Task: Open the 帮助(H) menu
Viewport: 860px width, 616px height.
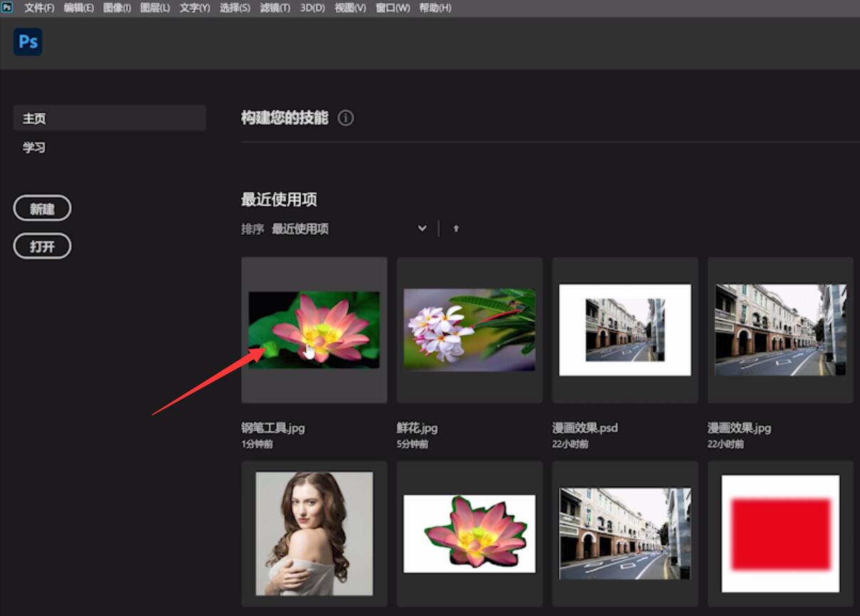Action: tap(435, 8)
